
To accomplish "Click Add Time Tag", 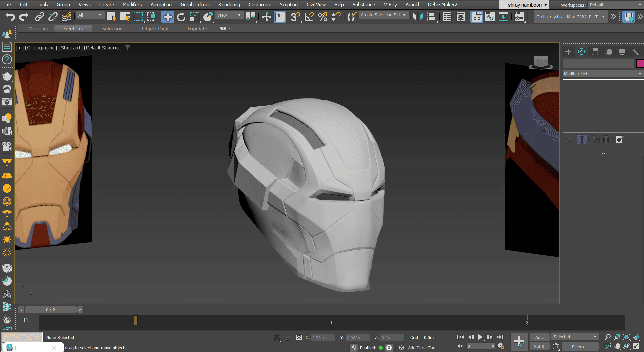I will 421,348.
